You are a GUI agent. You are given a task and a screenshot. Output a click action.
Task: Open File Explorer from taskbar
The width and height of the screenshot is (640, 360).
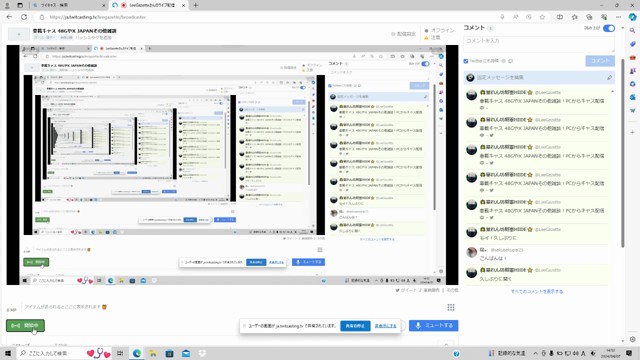click(x=153, y=353)
